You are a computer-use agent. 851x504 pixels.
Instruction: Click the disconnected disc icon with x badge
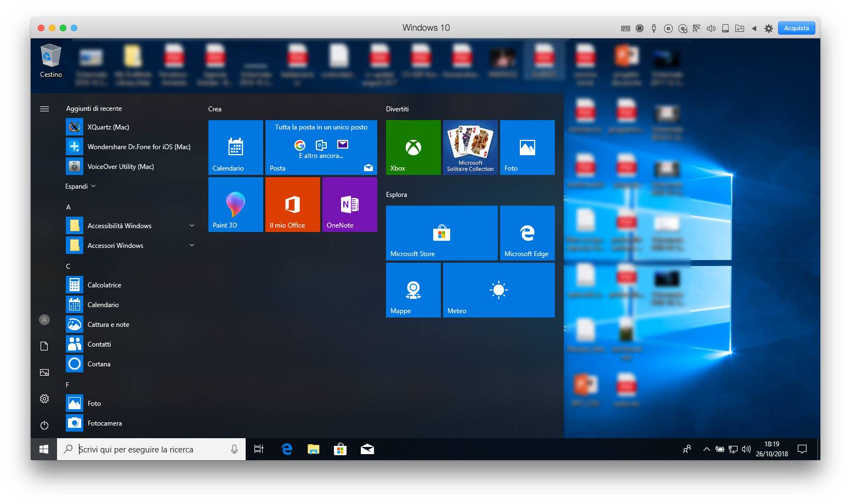click(x=683, y=29)
